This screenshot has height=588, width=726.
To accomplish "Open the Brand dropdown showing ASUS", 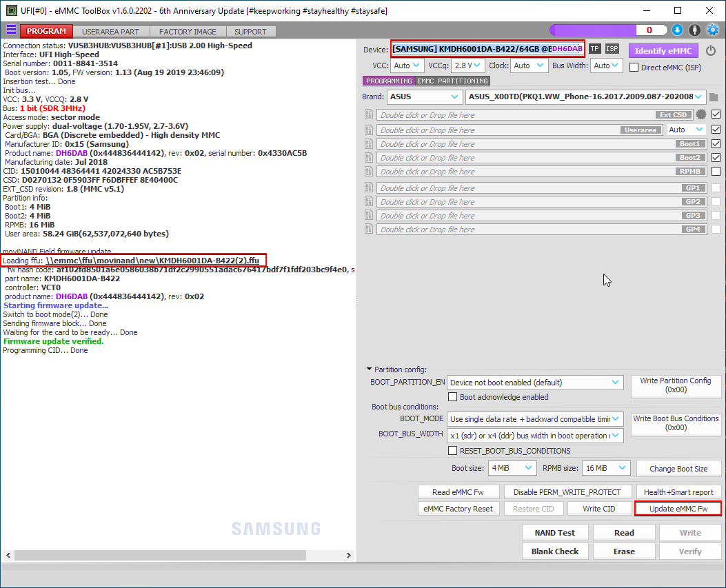I will click(x=424, y=97).
